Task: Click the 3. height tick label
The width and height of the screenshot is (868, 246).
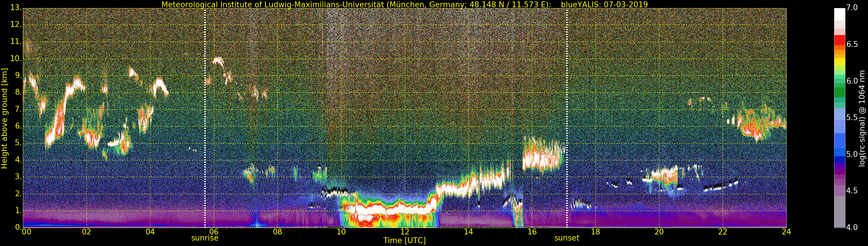Action: [x=18, y=177]
